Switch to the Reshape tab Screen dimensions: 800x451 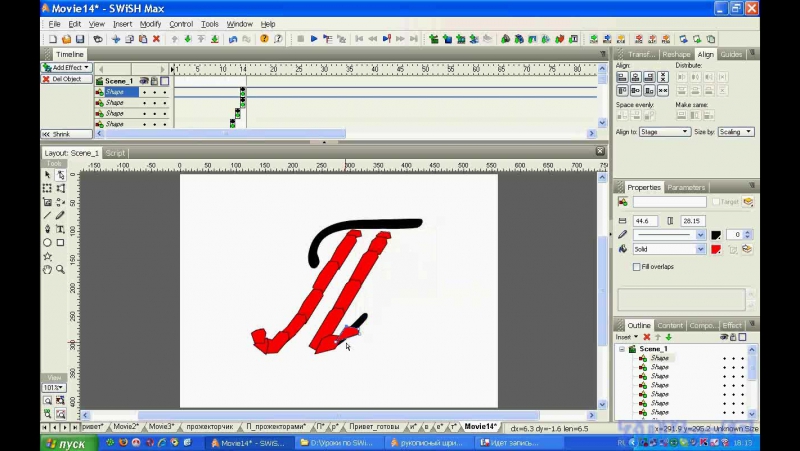point(676,54)
